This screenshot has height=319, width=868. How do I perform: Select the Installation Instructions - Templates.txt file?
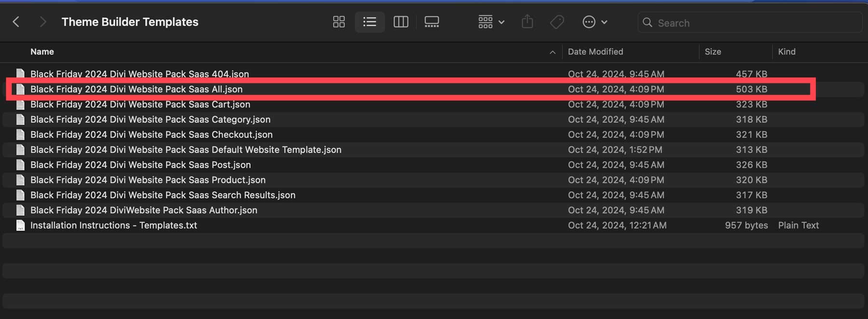[x=114, y=225]
